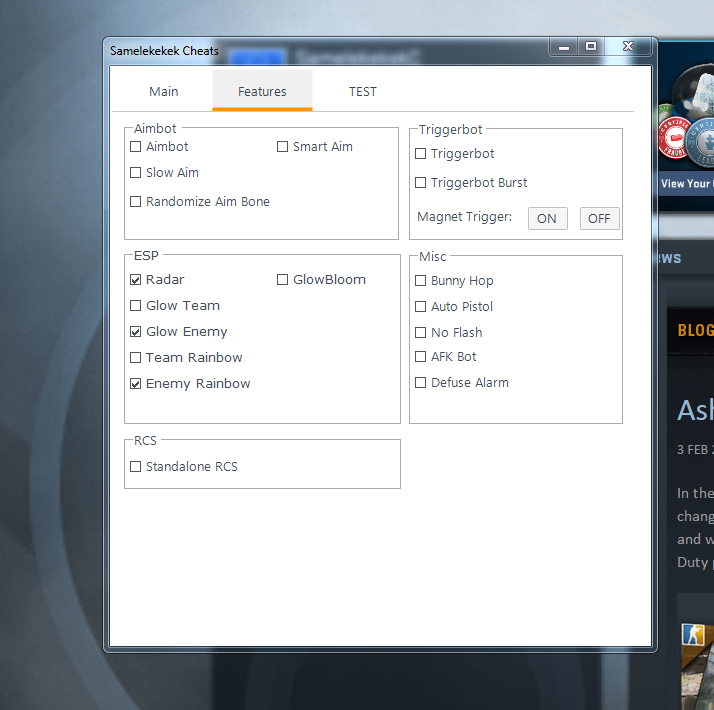Maximize the Samelekekek Cheats window
Viewport: 714px width, 710px height.
[591, 46]
